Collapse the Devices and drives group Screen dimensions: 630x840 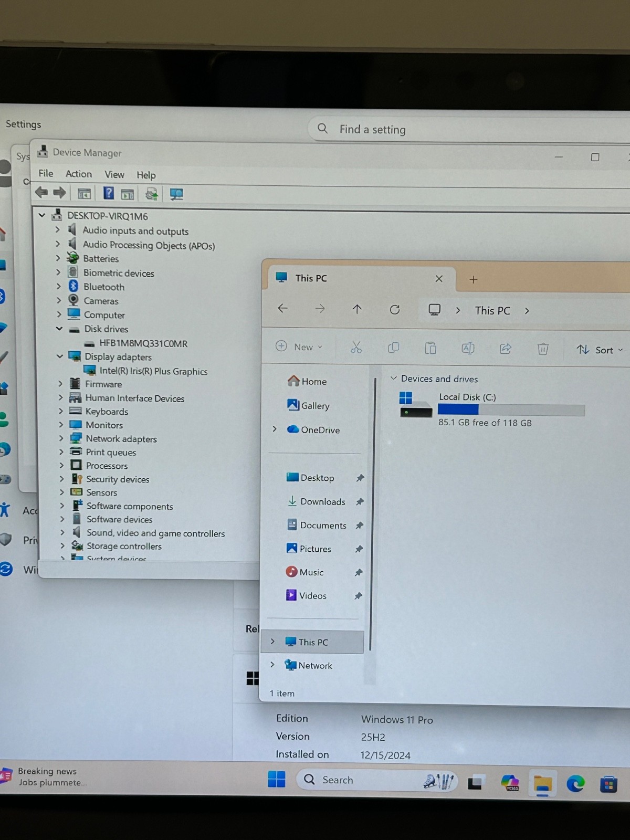pyautogui.click(x=393, y=378)
